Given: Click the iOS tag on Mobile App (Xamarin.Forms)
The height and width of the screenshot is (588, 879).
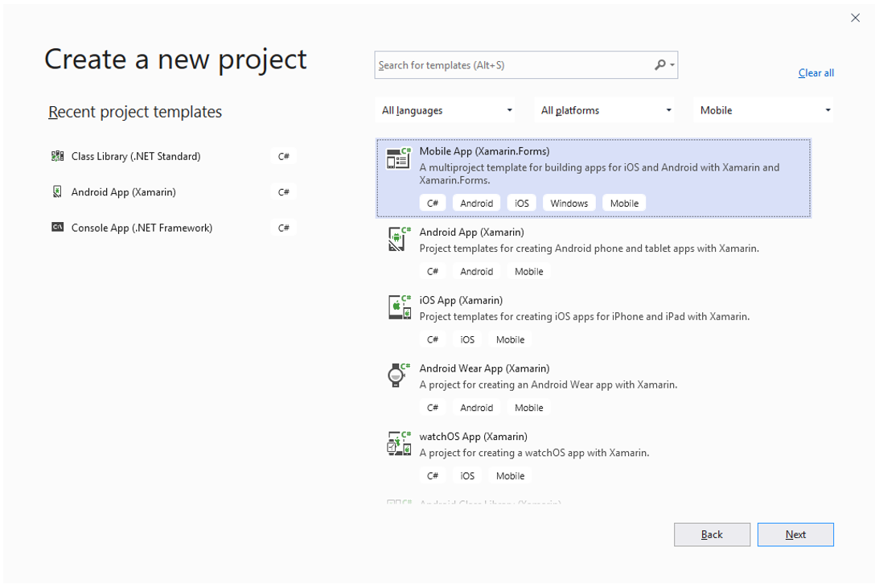Looking at the screenshot, I should coord(521,204).
